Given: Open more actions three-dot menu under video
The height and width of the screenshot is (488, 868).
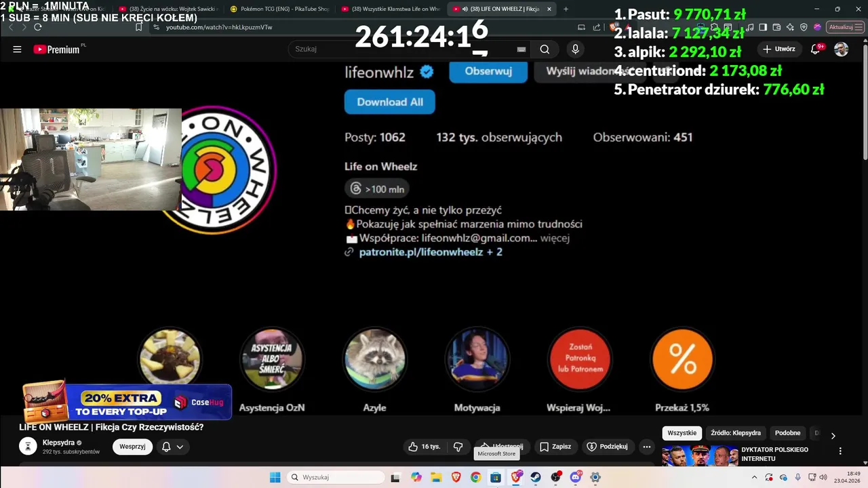Looking at the screenshot, I should coord(647,447).
